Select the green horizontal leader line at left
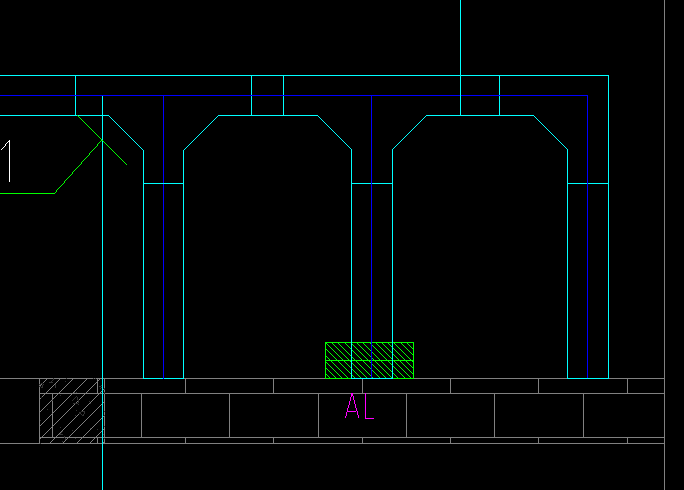 tap(27, 193)
